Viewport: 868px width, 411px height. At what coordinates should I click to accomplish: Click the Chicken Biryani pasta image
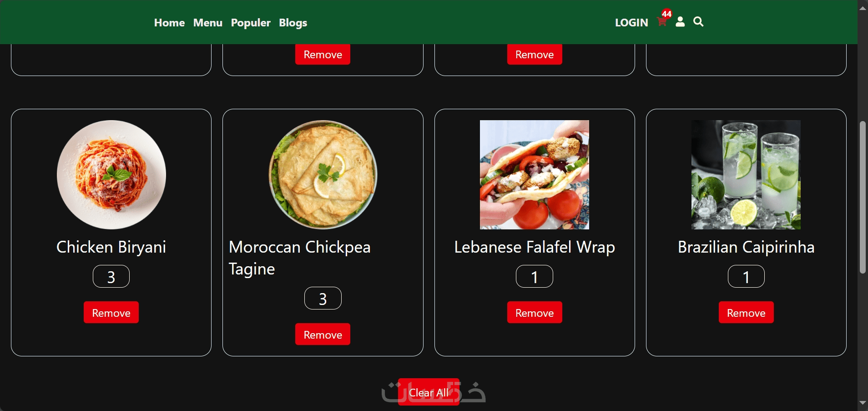point(111,175)
